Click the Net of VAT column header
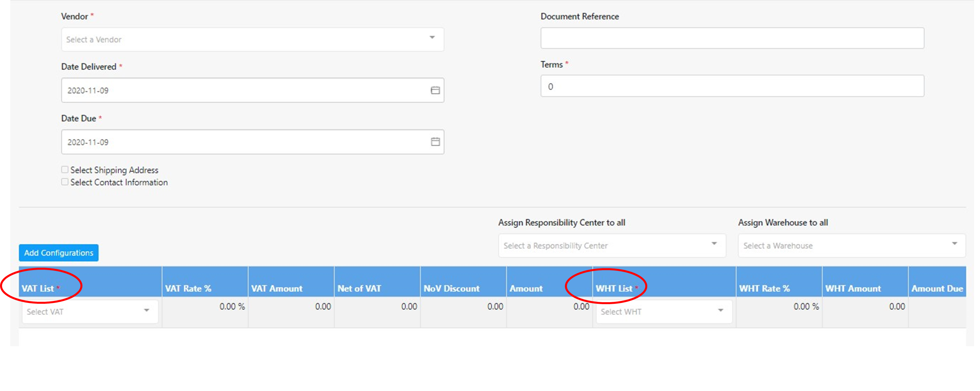This screenshot has height=391, width=980. point(359,288)
